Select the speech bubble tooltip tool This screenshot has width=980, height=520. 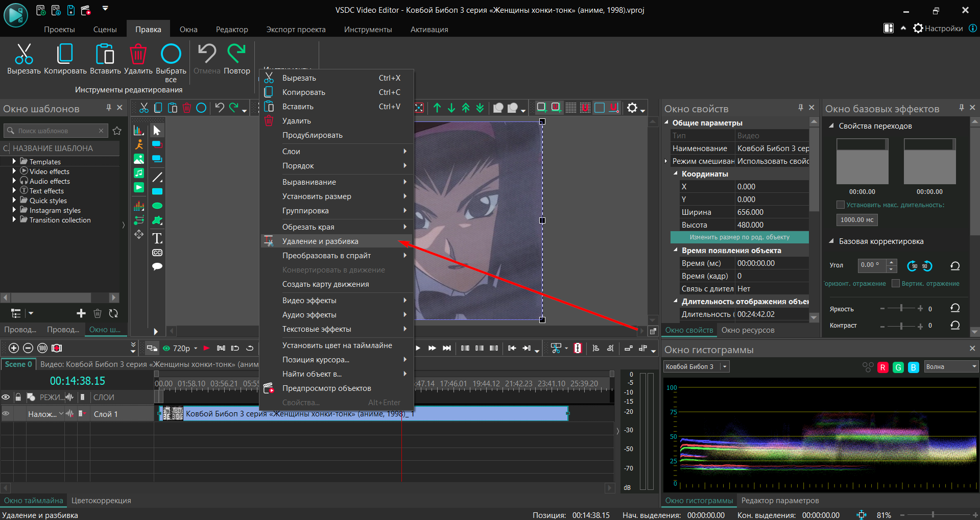[157, 266]
